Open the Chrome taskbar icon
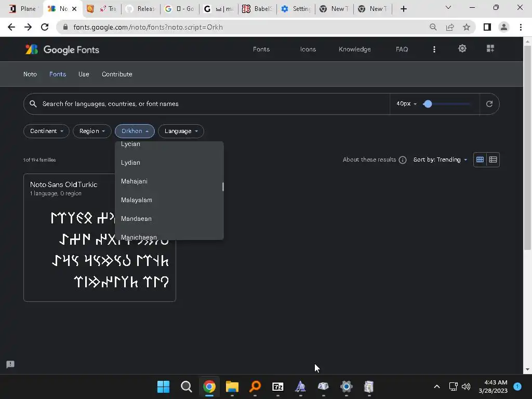Screen dimensions: 532x399 click(209, 387)
